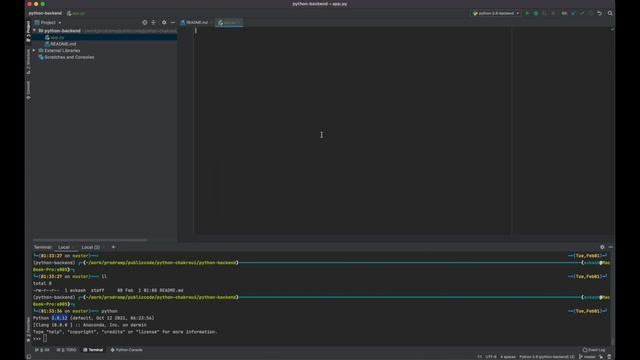640x360 pixels.
Task: Collapse the python-backend root folder
Action: click(34, 31)
